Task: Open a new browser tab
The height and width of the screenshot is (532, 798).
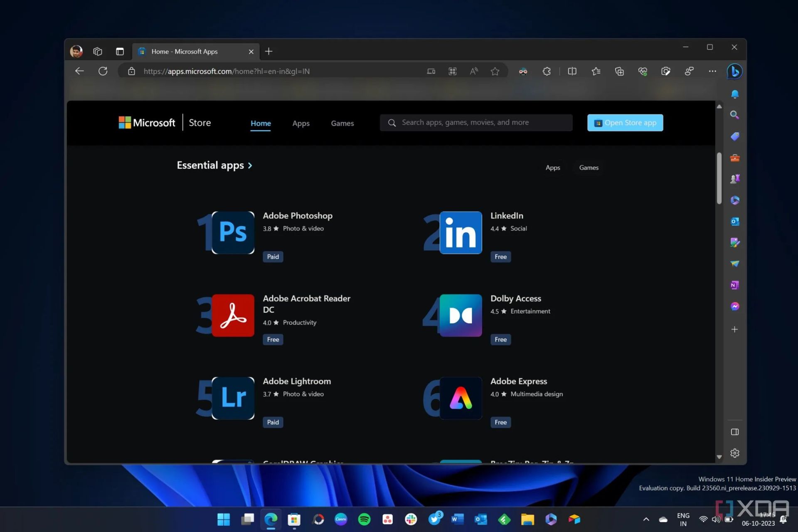Action: coord(269,52)
